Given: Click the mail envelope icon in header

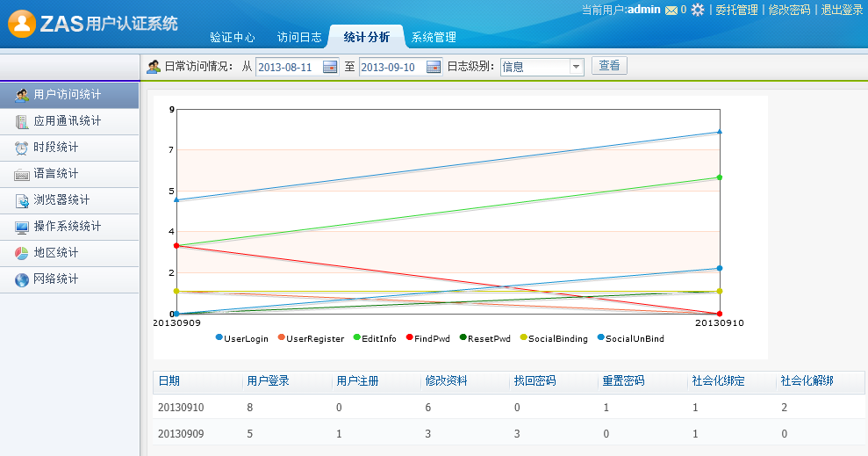Looking at the screenshot, I should click(671, 11).
